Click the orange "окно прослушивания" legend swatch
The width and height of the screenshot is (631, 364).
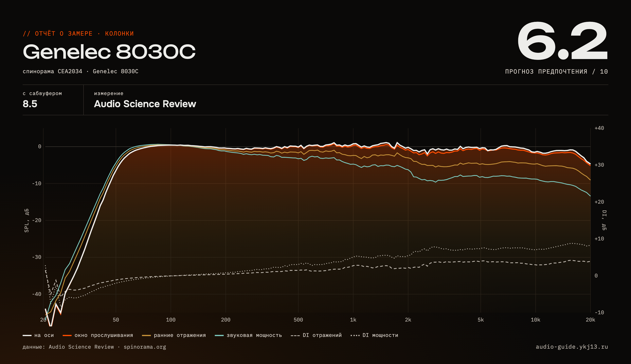(x=67, y=335)
